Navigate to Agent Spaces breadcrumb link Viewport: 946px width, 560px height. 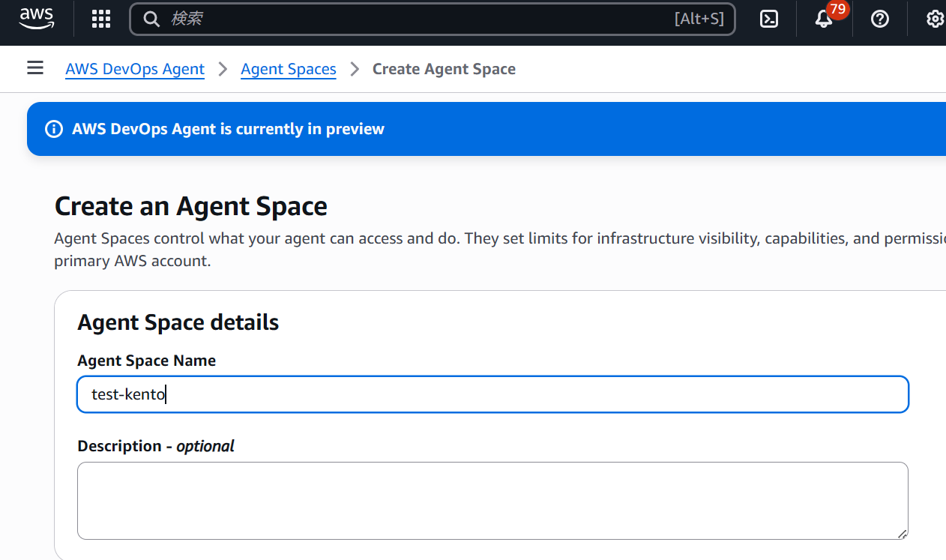pos(288,69)
